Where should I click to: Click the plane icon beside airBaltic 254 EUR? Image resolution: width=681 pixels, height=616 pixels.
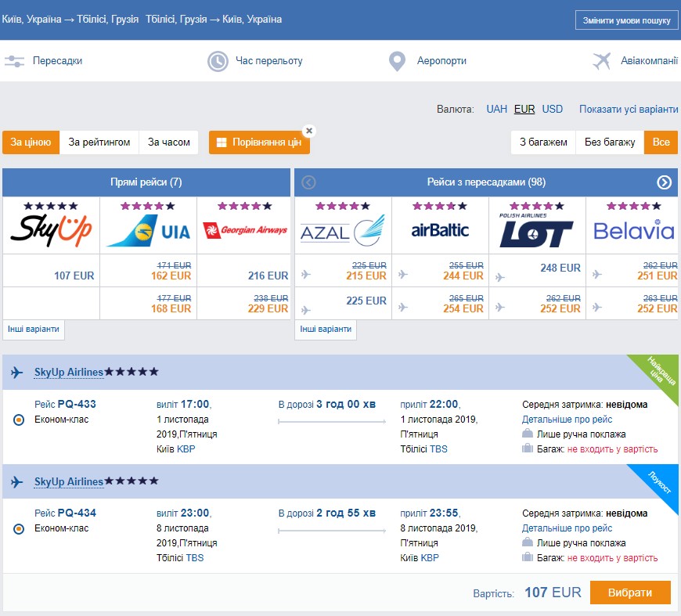[403, 308]
